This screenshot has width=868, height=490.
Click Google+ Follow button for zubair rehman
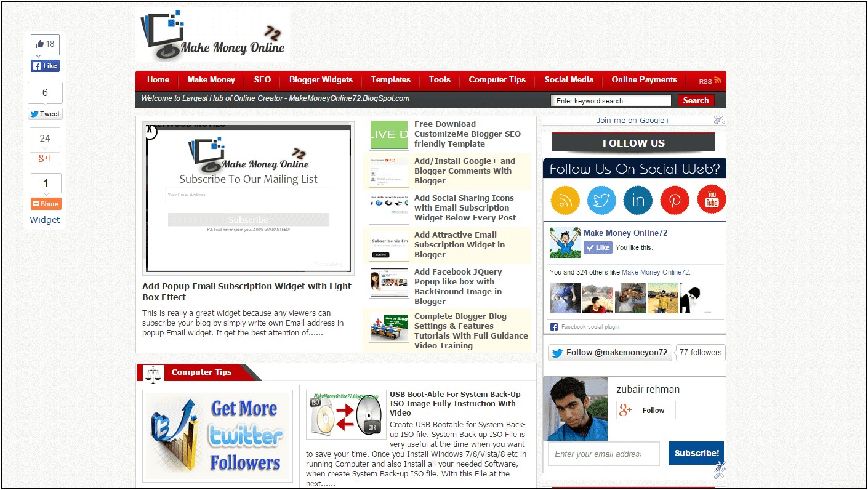tap(646, 410)
